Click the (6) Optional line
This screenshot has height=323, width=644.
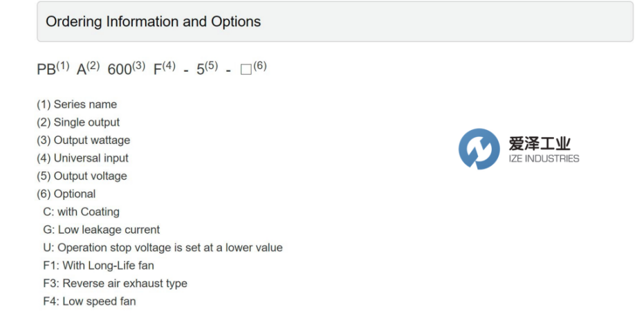click(66, 194)
